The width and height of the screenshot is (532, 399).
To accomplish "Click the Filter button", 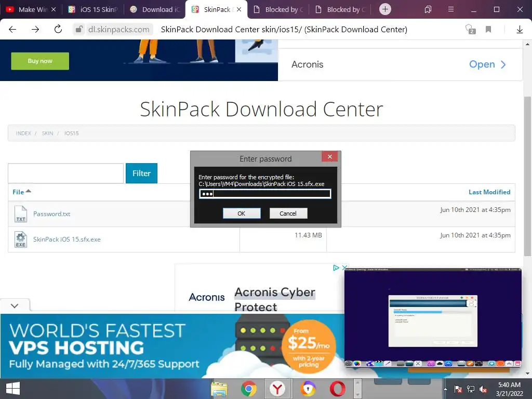I will click(x=141, y=174).
